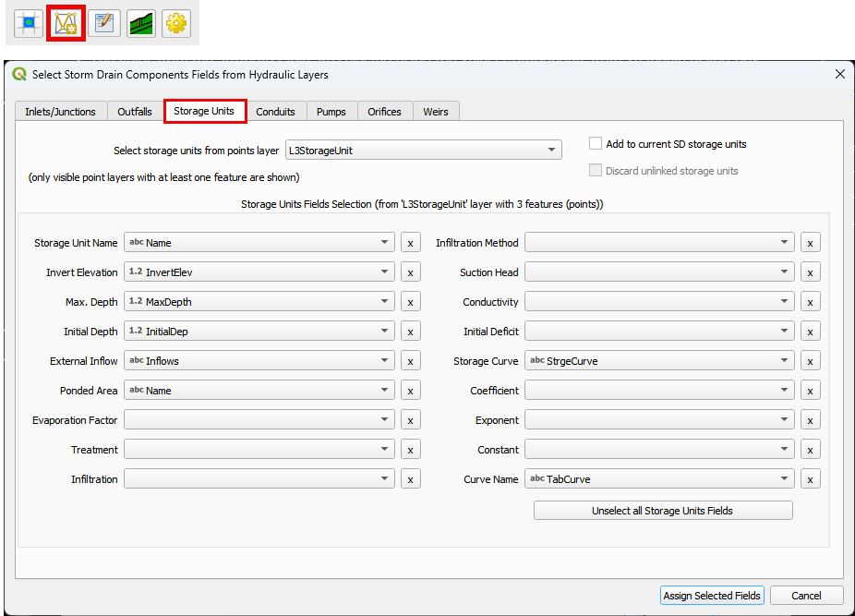
Task: Clear the Storage Unit Name field with x
Action: 411,243
